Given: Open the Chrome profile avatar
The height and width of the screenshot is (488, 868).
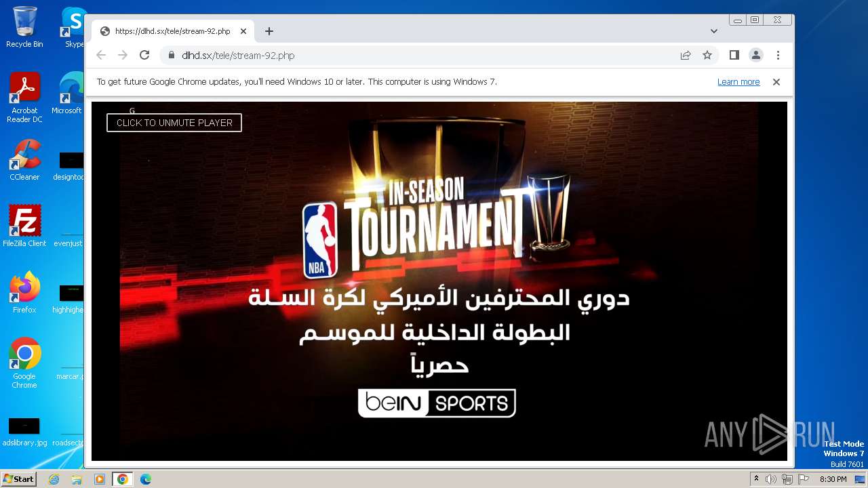Looking at the screenshot, I should pyautogui.click(x=756, y=56).
